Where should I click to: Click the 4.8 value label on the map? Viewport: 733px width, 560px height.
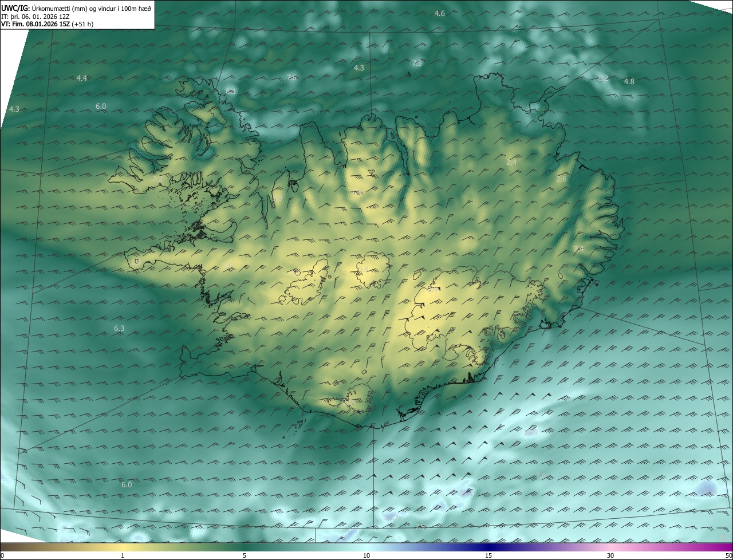click(x=629, y=81)
